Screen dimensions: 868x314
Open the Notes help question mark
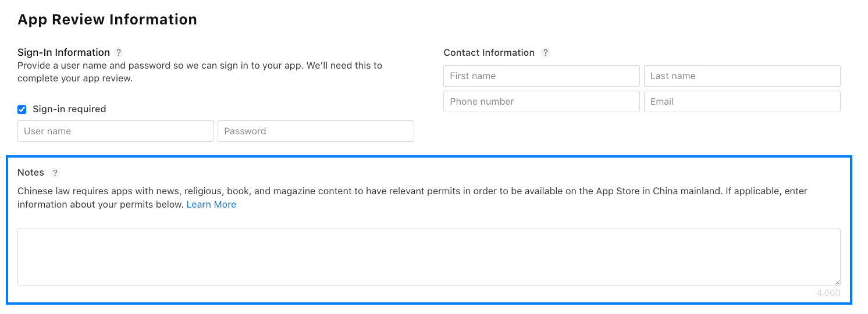[55, 173]
